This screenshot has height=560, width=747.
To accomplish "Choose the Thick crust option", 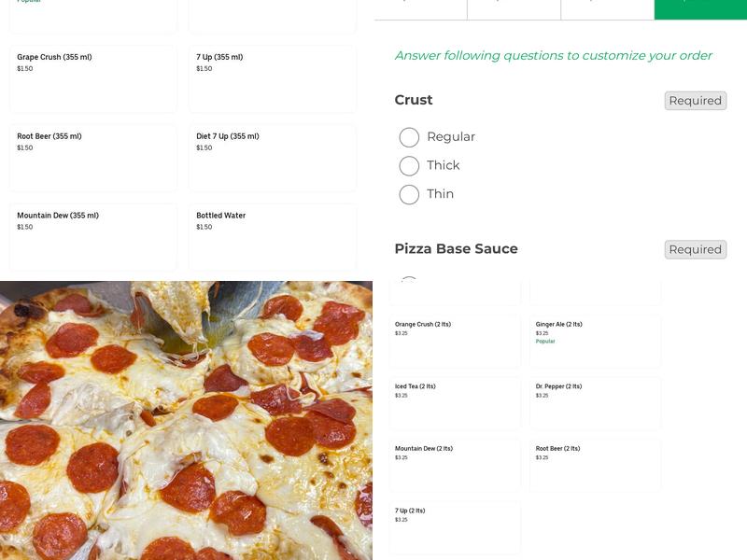I will click(x=408, y=164).
